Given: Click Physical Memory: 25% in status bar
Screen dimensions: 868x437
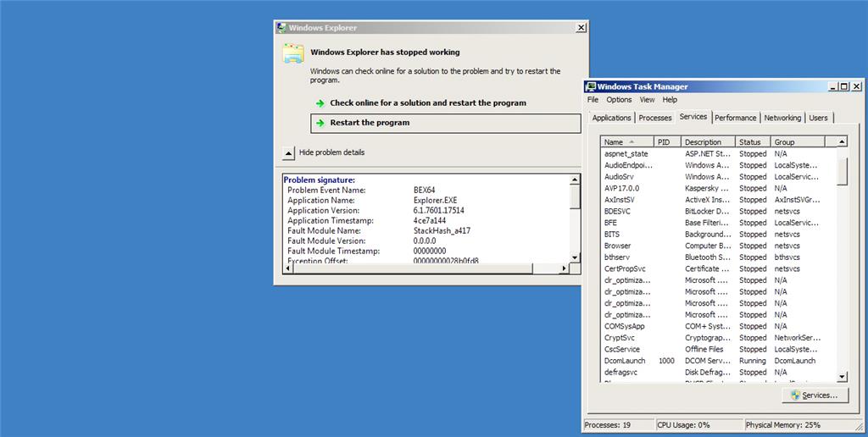Looking at the screenshot, I should tap(782, 425).
